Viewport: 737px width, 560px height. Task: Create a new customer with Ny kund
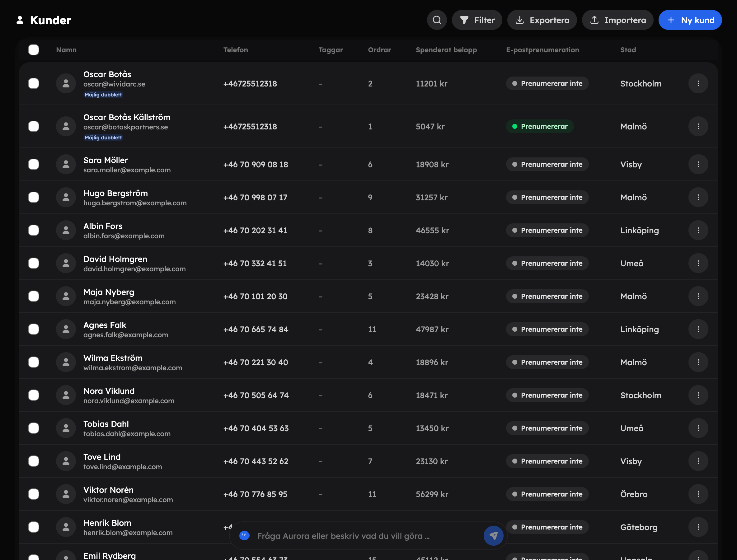tap(690, 20)
